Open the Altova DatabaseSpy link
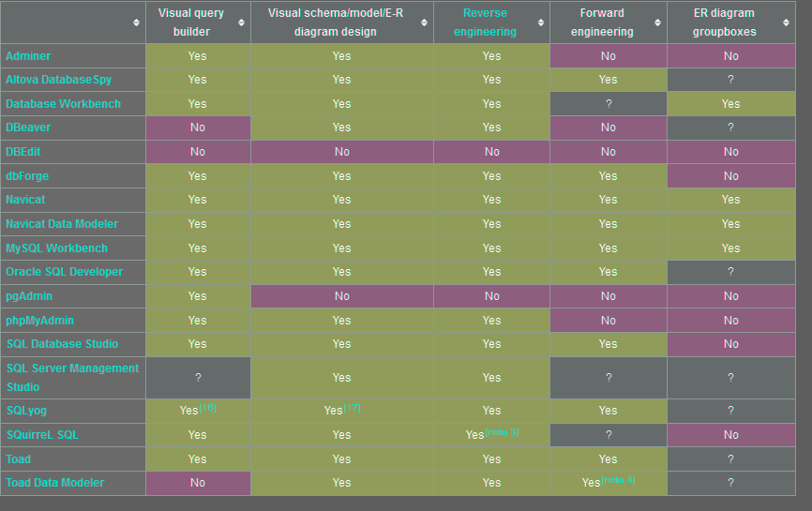The image size is (812, 511). pos(58,80)
